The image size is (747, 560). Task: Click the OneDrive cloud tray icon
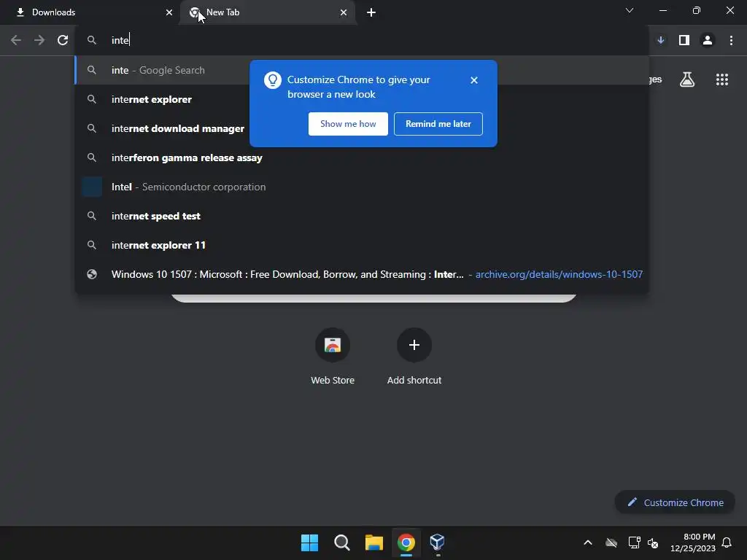pyautogui.click(x=611, y=542)
